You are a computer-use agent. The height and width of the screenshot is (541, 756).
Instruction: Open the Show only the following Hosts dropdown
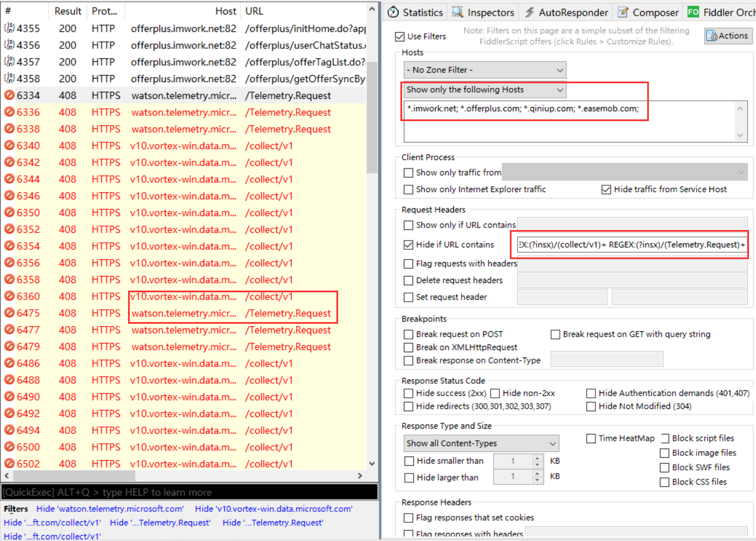click(485, 90)
